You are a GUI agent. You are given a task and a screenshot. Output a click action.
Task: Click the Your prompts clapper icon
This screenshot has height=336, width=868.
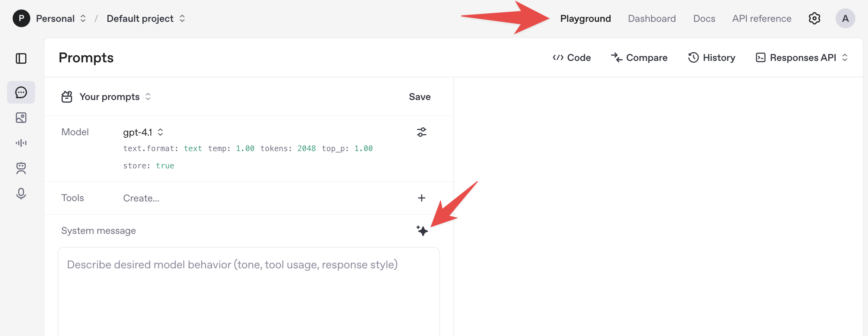67,97
